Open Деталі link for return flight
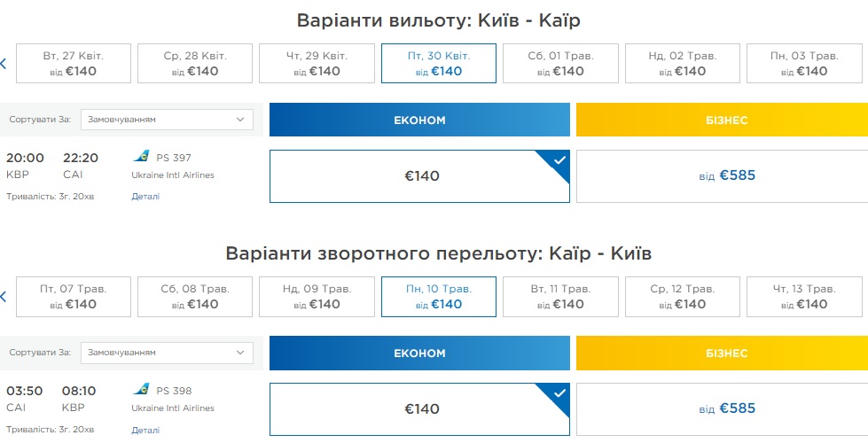This screenshot has width=868, height=443. tap(145, 430)
